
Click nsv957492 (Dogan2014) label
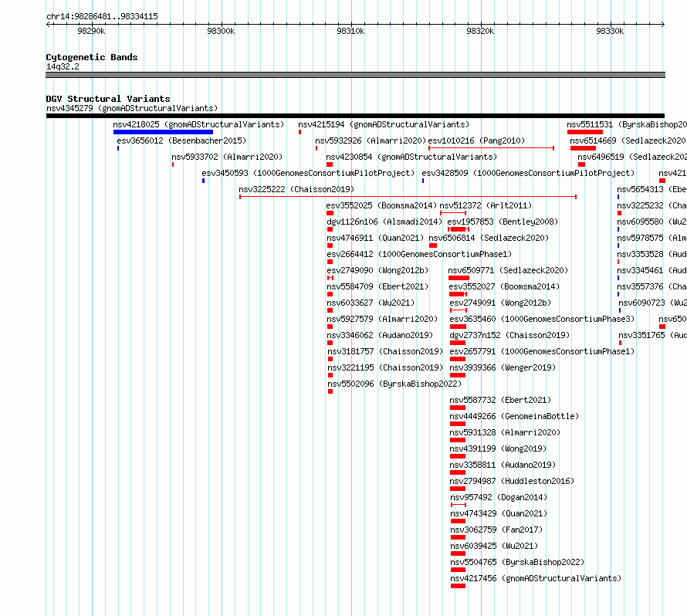[x=499, y=497]
